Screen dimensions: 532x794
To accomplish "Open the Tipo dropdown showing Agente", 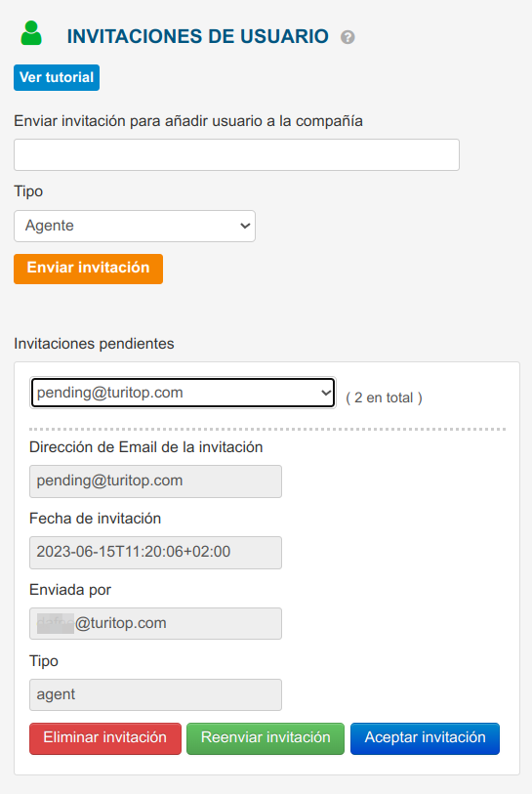I will pos(135,226).
